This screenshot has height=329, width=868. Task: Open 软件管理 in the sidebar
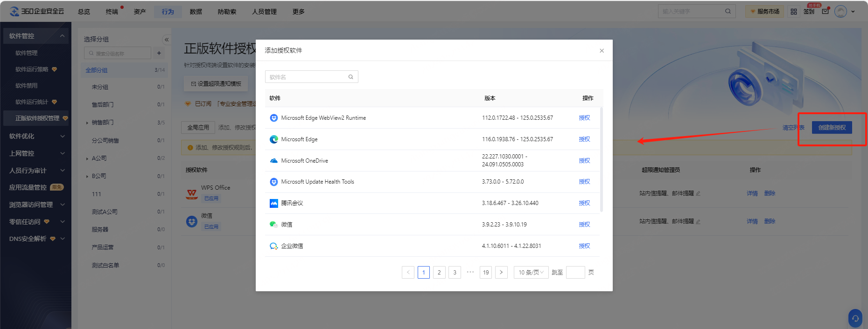[x=27, y=53]
